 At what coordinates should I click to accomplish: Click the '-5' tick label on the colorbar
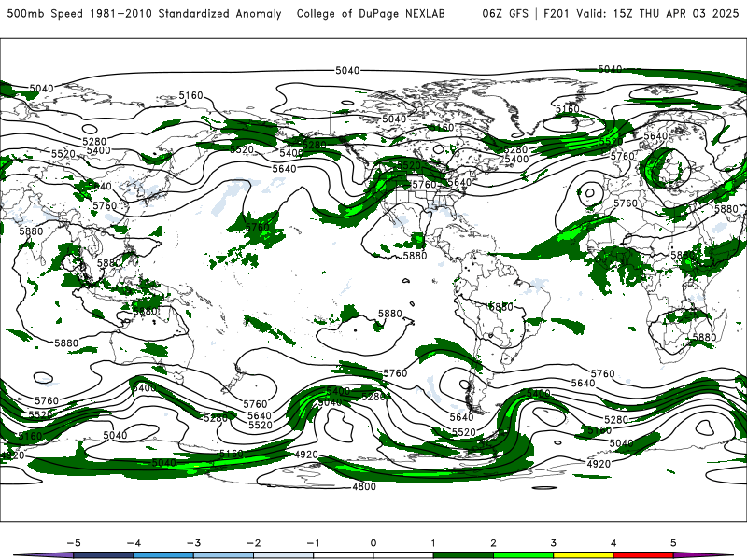coord(74,543)
